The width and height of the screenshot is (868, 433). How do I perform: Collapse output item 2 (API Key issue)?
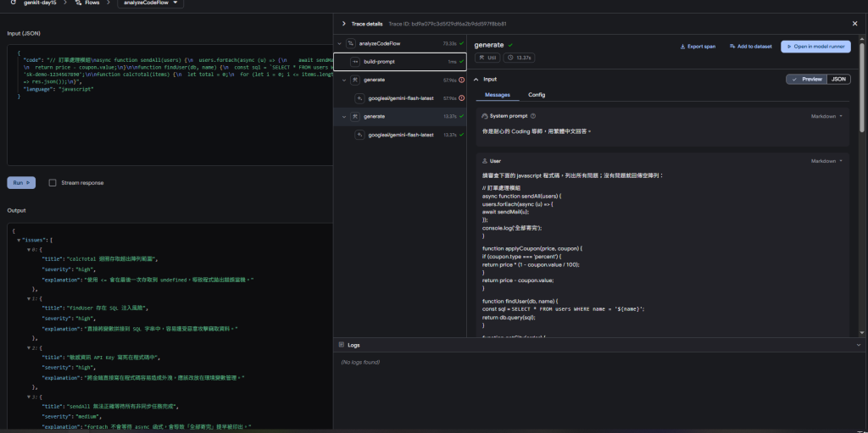(29, 347)
